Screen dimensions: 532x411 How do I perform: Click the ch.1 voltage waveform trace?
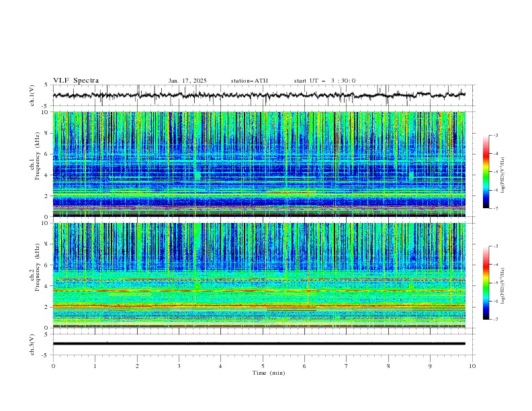coord(259,95)
